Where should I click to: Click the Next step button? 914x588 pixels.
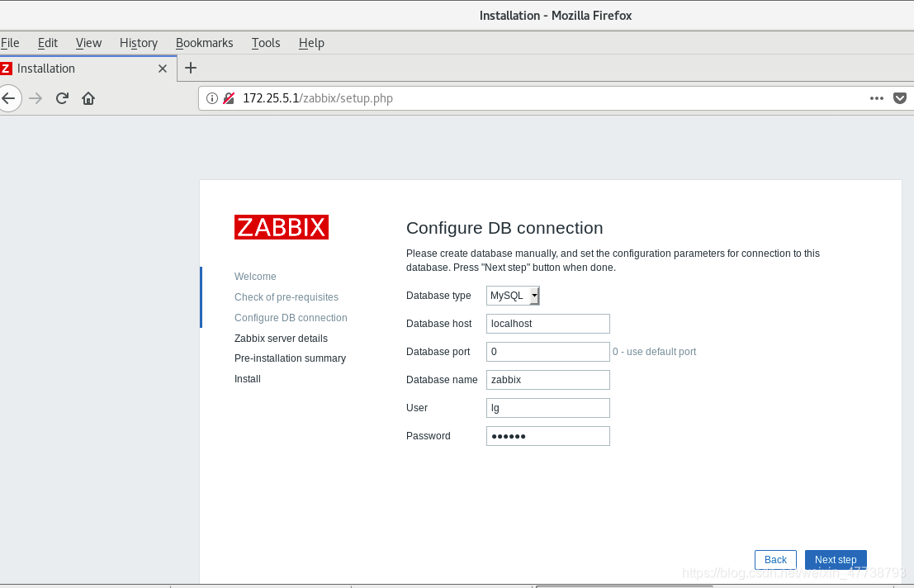[836, 559]
